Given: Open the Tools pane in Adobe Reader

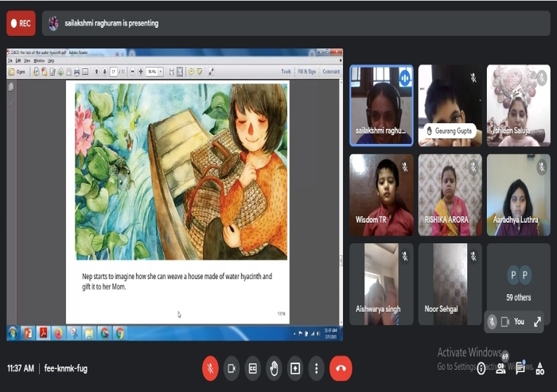Looking at the screenshot, I should click(286, 72).
